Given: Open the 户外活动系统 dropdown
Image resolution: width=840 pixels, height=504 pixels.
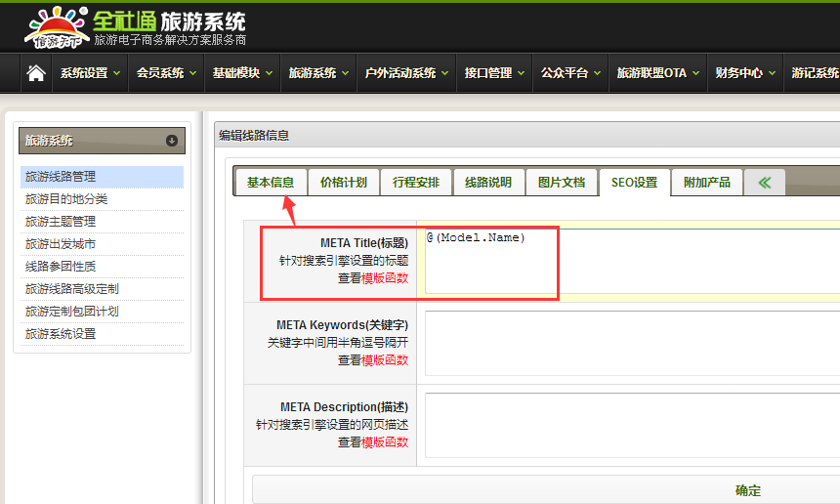Looking at the screenshot, I should (406, 73).
